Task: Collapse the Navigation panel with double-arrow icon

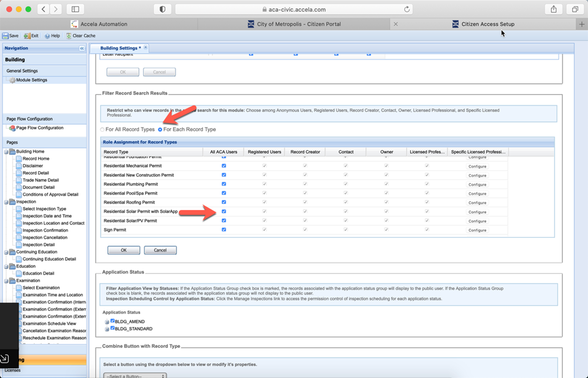Action: point(82,48)
